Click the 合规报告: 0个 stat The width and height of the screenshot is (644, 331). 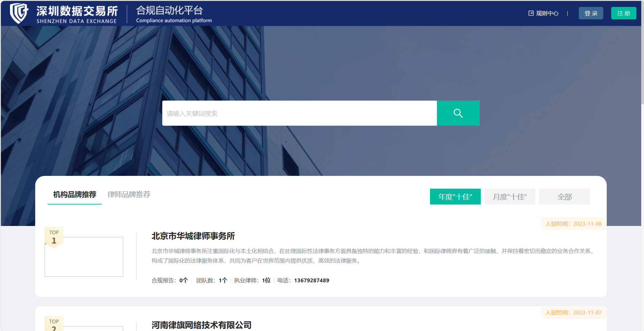170,280
